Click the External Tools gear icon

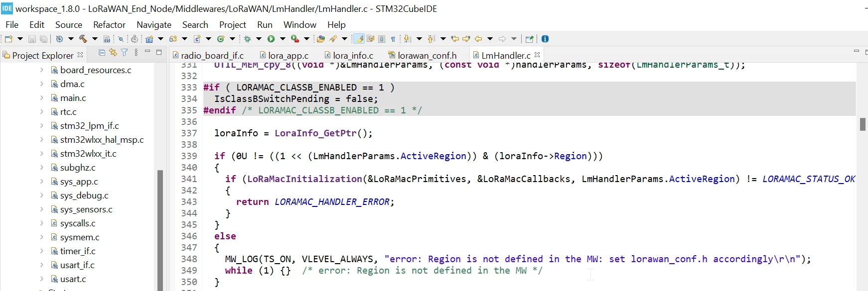click(x=135, y=39)
